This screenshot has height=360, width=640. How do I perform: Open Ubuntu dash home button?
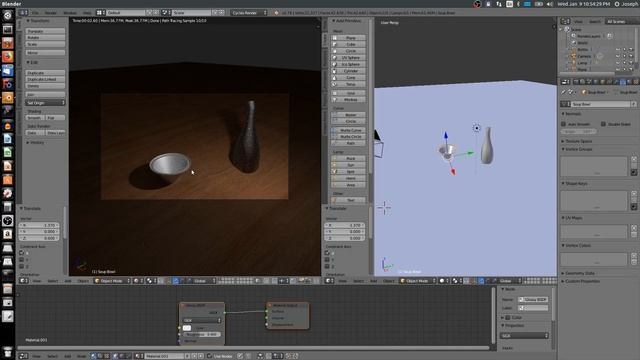coord(7,16)
